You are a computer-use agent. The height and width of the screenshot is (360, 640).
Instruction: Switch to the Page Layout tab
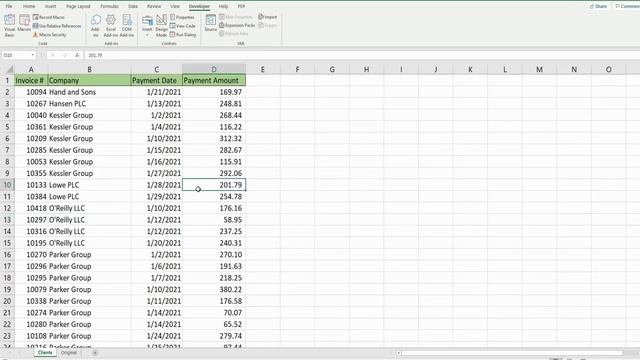click(78, 6)
